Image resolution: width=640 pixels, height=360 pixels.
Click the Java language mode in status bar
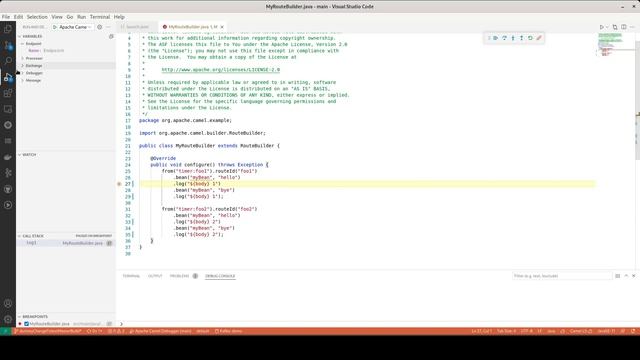coord(551,331)
